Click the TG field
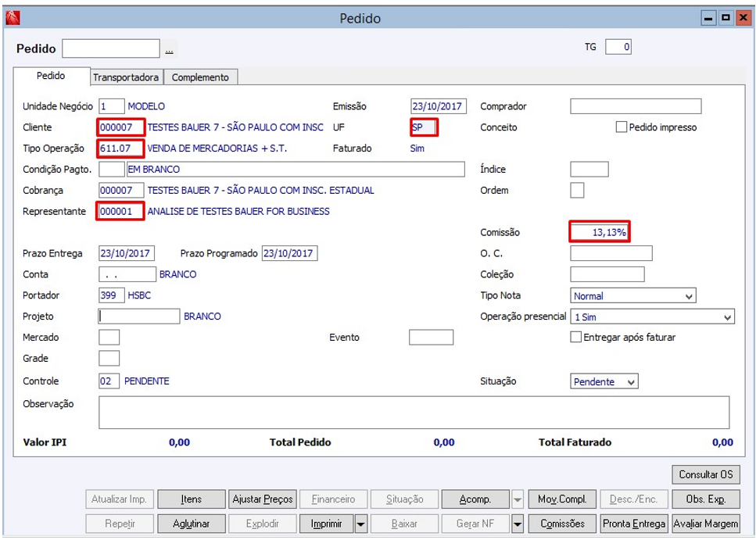 pyautogui.click(x=618, y=47)
